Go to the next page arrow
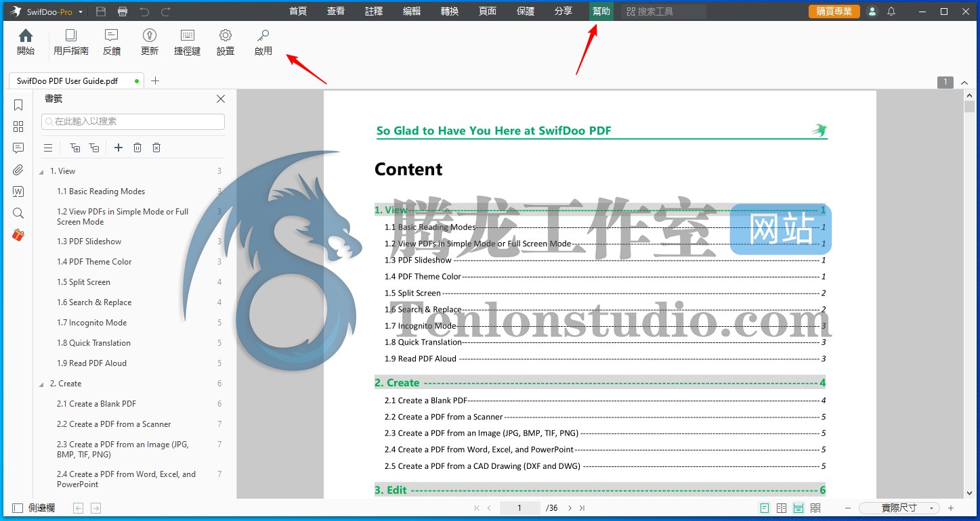This screenshot has height=521, width=980. tap(570, 508)
